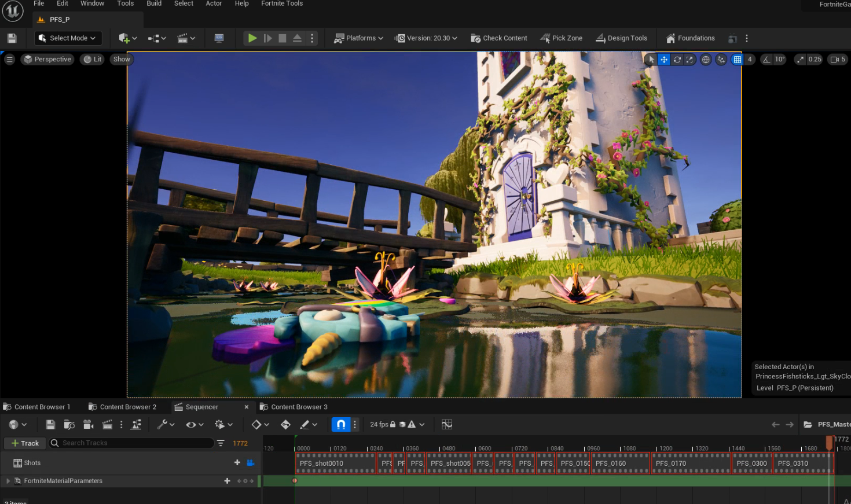Screen dimensions: 851x504
Task: Select the Rotate tool in the viewport toolbar
Action: (x=677, y=59)
